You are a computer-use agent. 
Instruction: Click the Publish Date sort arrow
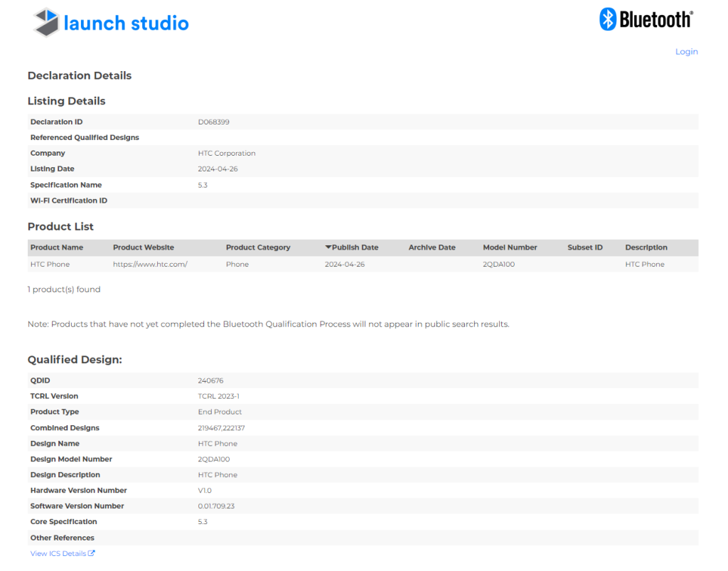point(328,247)
